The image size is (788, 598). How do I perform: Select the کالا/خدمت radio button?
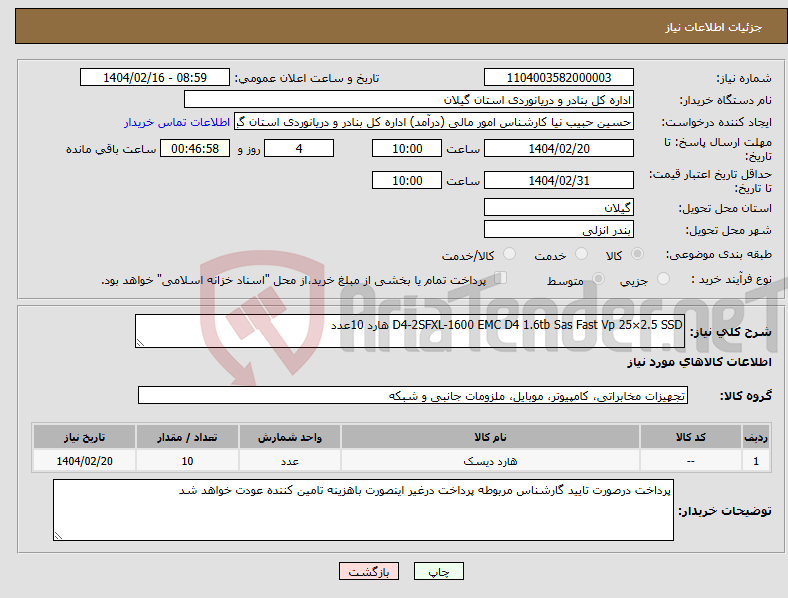[x=509, y=254]
